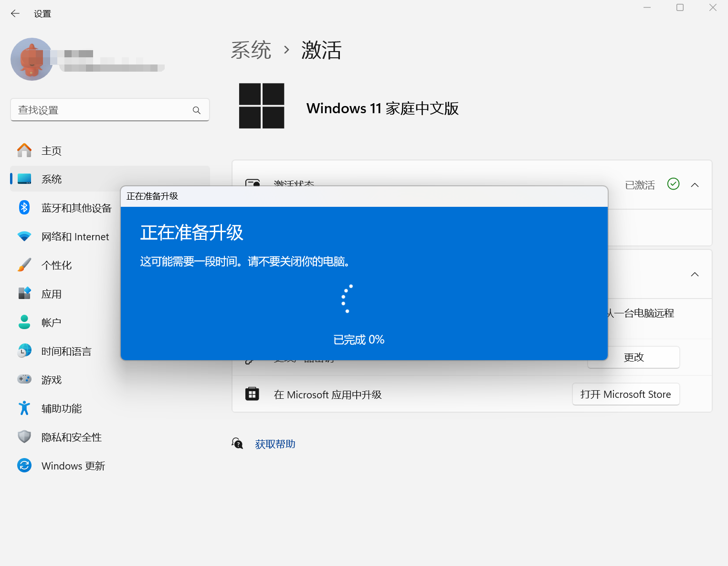Collapse the 激活状态 section chevron

click(x=695, y=185)
